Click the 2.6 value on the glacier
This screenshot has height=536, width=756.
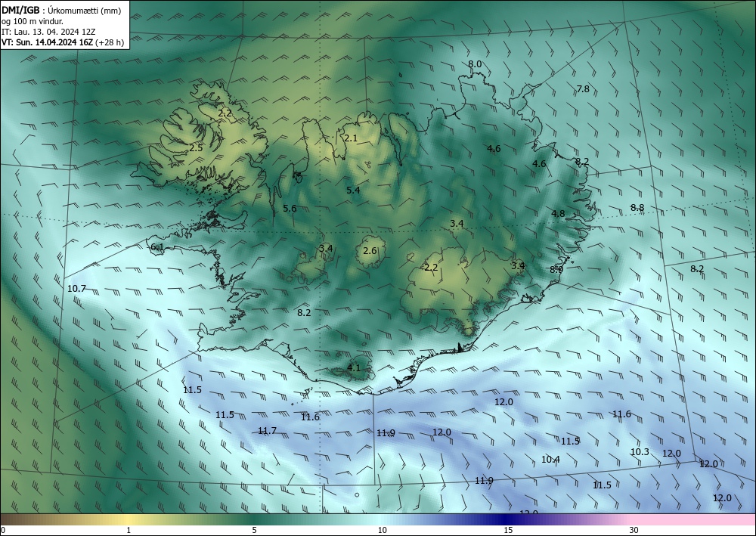click(370, 251)
